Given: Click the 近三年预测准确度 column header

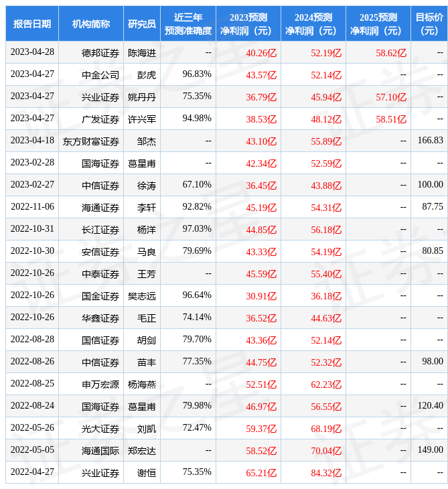Looking at the screenshot, I should pos(188,23).
